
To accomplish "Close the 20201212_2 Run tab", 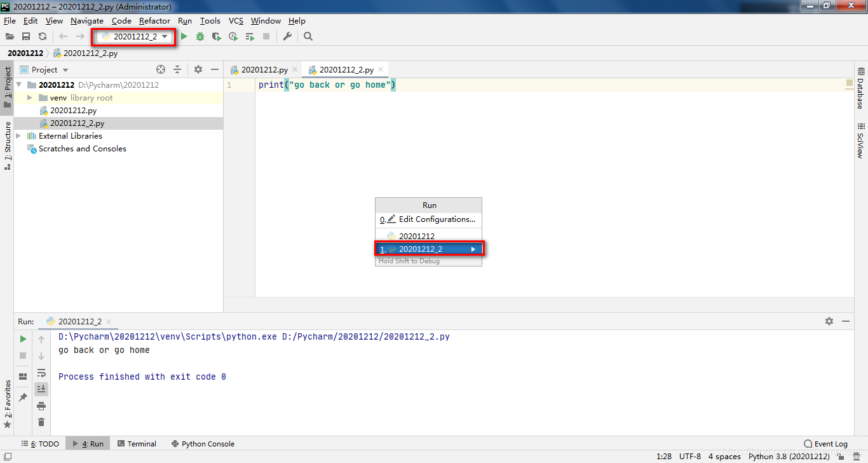I will coord(109,322).
